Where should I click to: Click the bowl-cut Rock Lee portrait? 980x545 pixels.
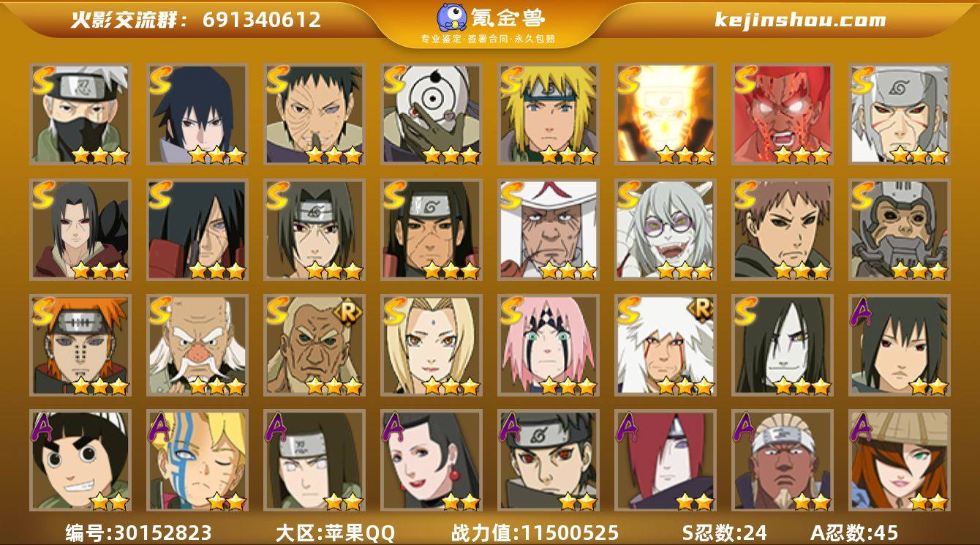point(80,460)
